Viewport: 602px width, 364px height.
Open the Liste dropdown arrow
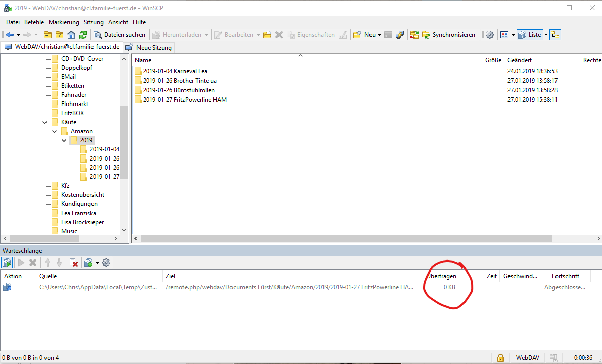point(546,35)
